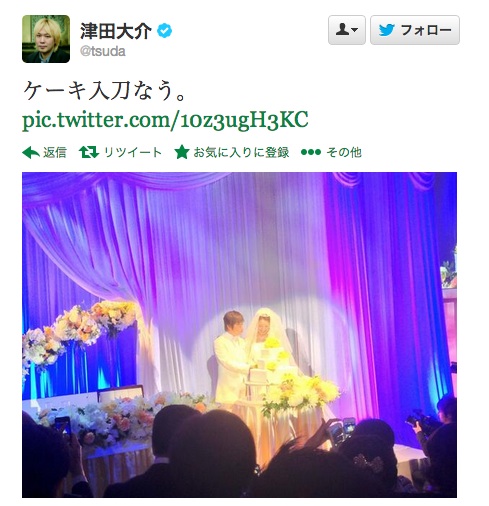Image resolution: width=489 pixels, height=506 pixels.
Task: Click the blue verified badge
Action: 164,31
